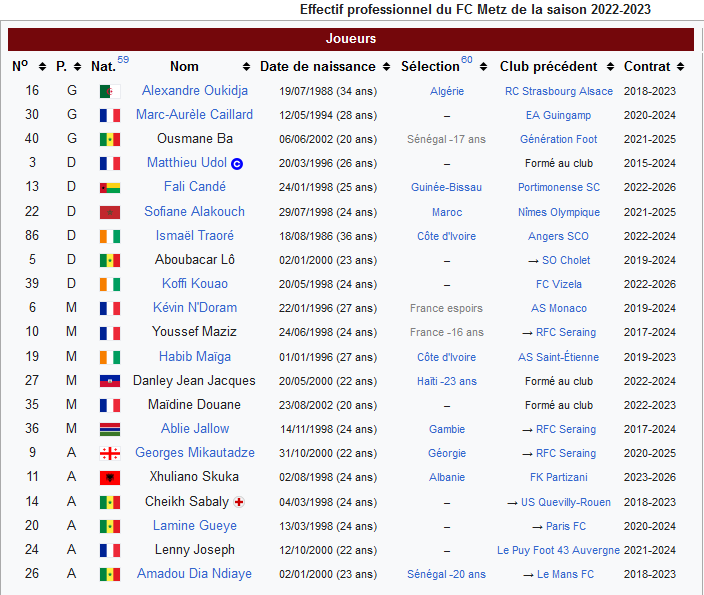
Task: Open the SO Cholet club link
Action: tap(566, 260)
